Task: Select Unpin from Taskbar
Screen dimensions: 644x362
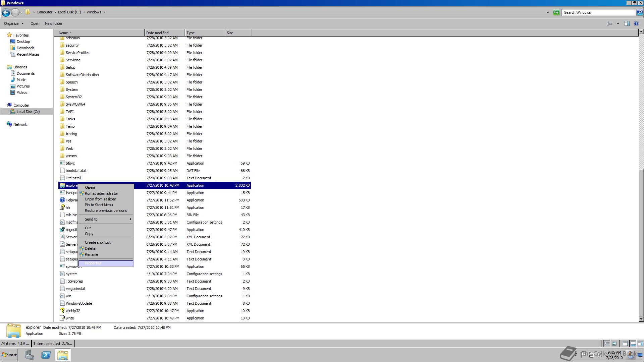Action: pos(106,199)
